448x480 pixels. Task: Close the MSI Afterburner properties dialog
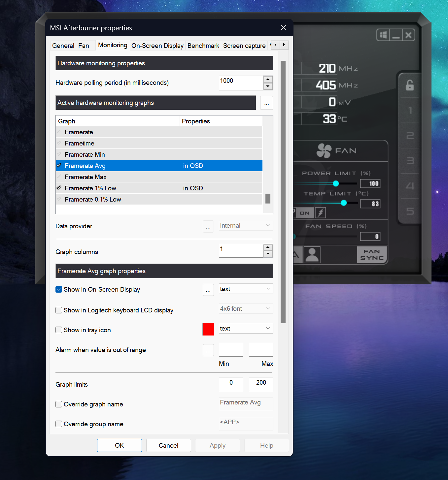[283, 28]
